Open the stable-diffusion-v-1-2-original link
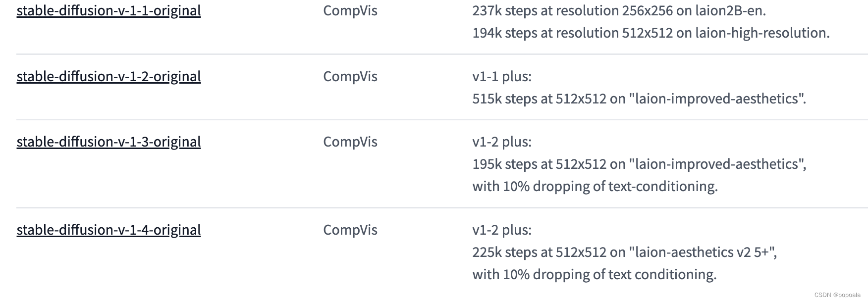Image resolution: width=868 pixels, height=303 pixels. [108, 76]
